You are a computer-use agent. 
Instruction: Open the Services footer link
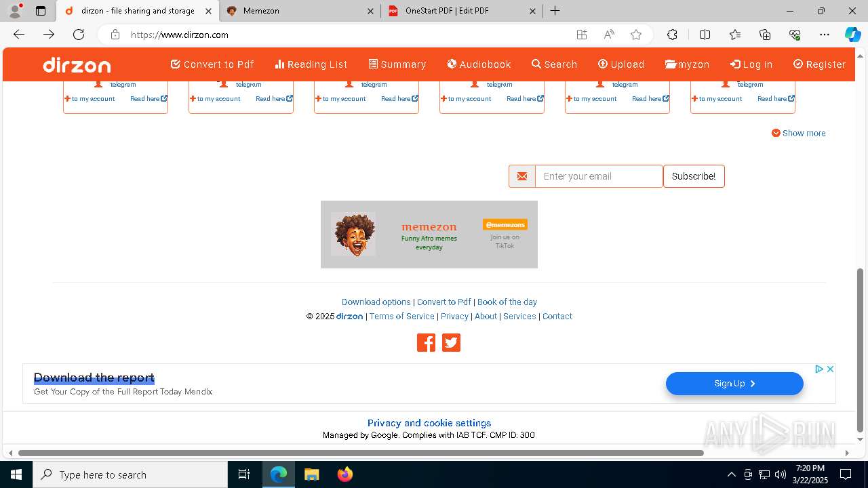pyautogui.click(x=519, y=317)
